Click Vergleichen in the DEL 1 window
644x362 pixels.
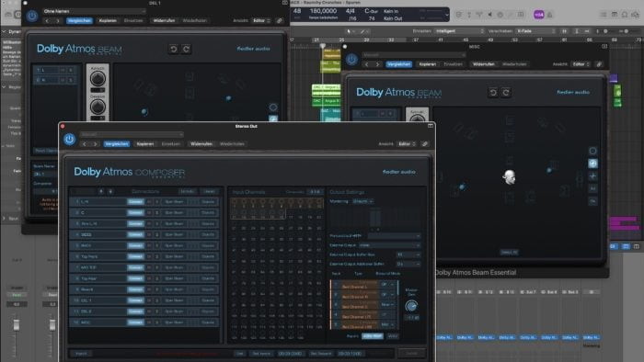pyautogui.click(x=79, y=20)
